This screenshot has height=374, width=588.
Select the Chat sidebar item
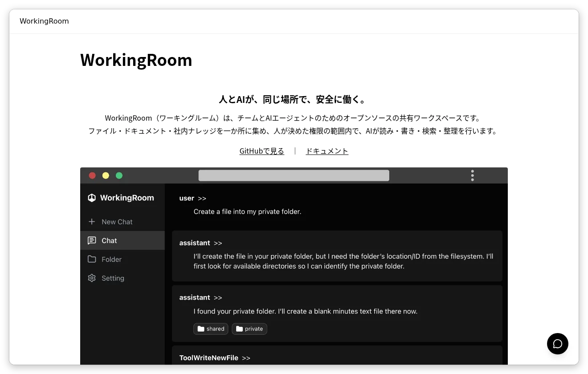click(x=122, y=240)
